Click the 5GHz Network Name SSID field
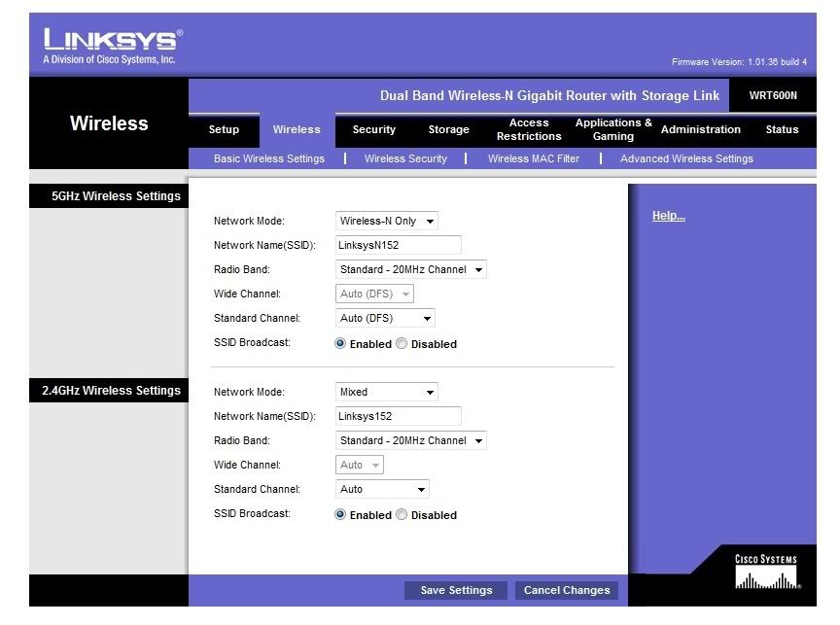This screenshot has width=840, height=625. coord(398,245)
